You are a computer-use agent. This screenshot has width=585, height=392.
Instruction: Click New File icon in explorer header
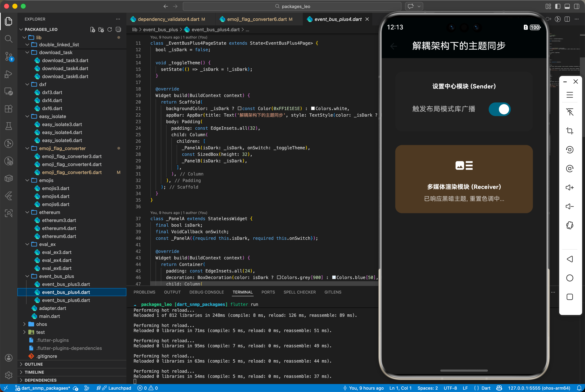click(92, 29)
